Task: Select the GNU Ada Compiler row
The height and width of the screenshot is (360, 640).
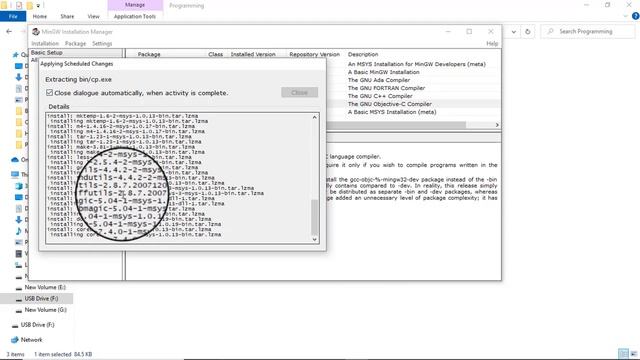Action: (379, 80)
